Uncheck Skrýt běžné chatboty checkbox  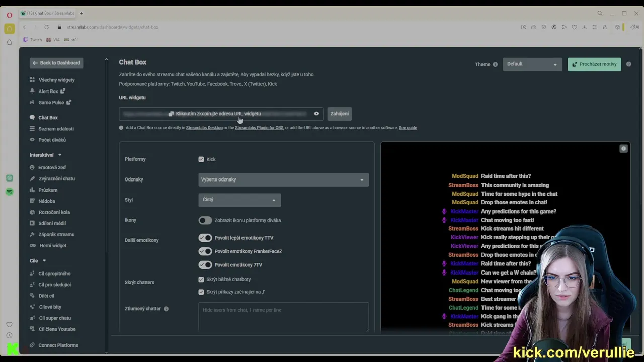point(201,279)
